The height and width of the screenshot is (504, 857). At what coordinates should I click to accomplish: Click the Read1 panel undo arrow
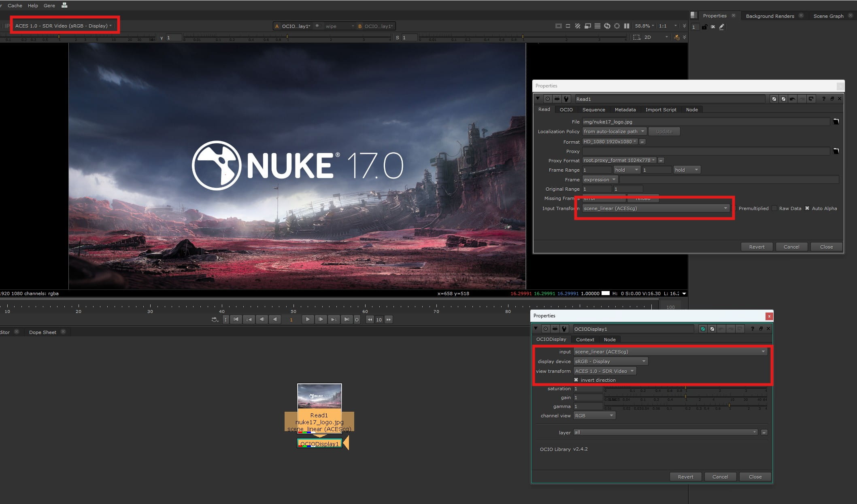click(x=793, y=99)
